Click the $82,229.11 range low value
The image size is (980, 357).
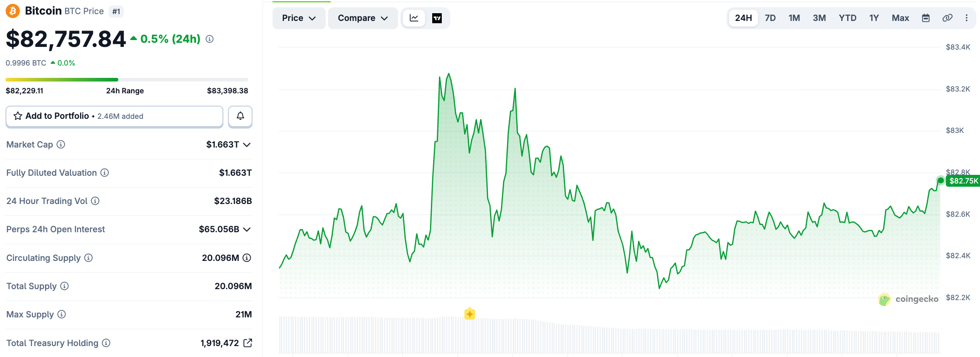25,91
